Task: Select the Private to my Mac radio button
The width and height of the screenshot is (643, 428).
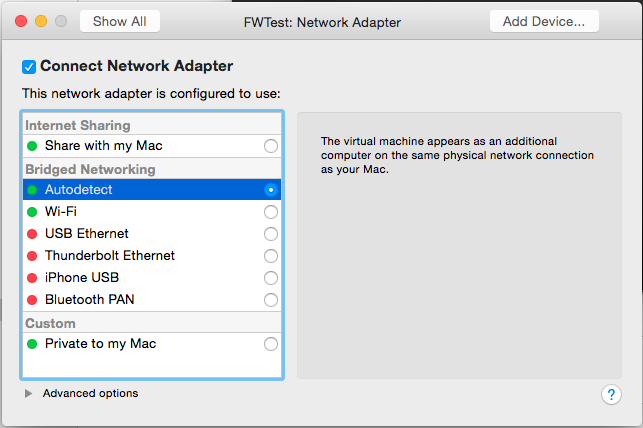Action: tap(270, 344)
